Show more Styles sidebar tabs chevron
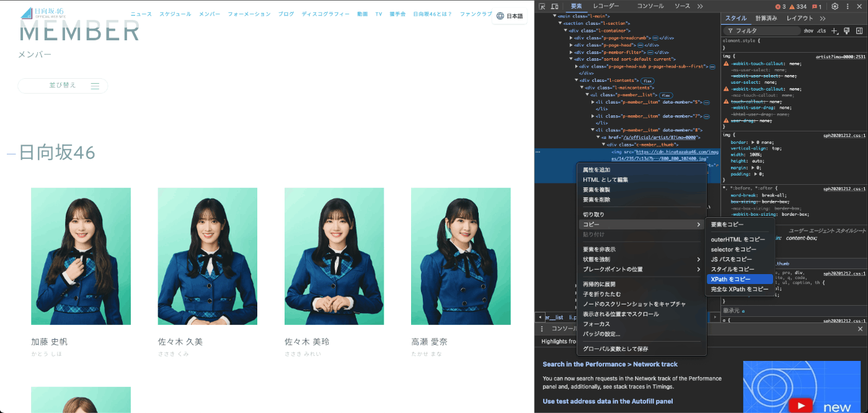 823,19
